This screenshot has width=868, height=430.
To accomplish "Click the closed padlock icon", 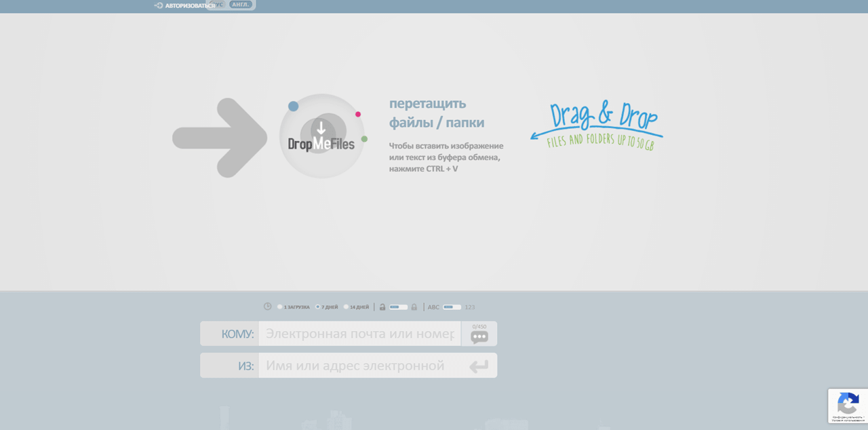I will pyautogui.click(x=414, y=307).
